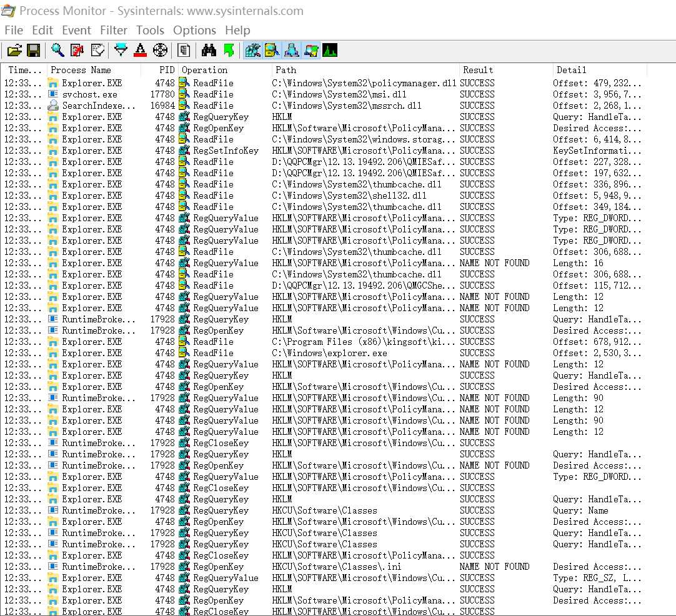Clear the event display
676x616 pixels.
click(x=97, y=51)
